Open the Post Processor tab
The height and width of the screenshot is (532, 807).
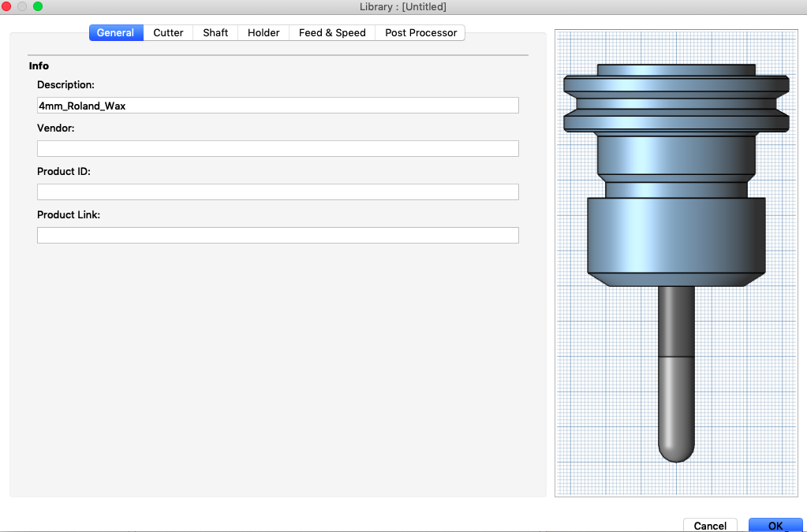tap(420, 32)
